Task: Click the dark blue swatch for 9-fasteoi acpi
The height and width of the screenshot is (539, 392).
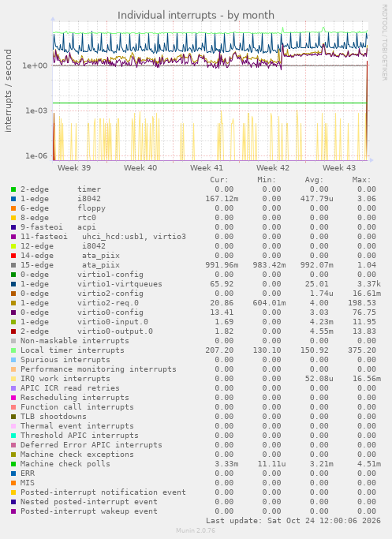Action: tap(13, 227)
